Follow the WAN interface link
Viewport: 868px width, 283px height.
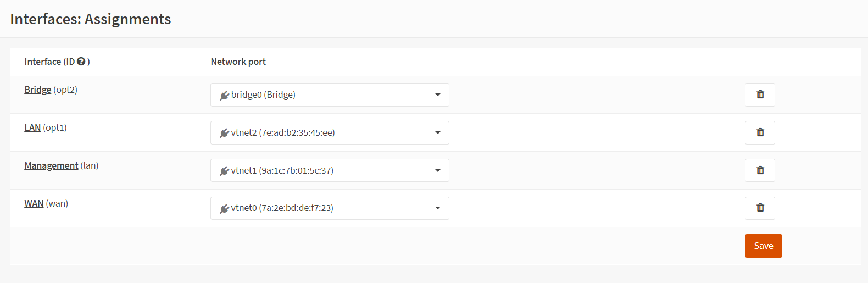coord(34,203)
